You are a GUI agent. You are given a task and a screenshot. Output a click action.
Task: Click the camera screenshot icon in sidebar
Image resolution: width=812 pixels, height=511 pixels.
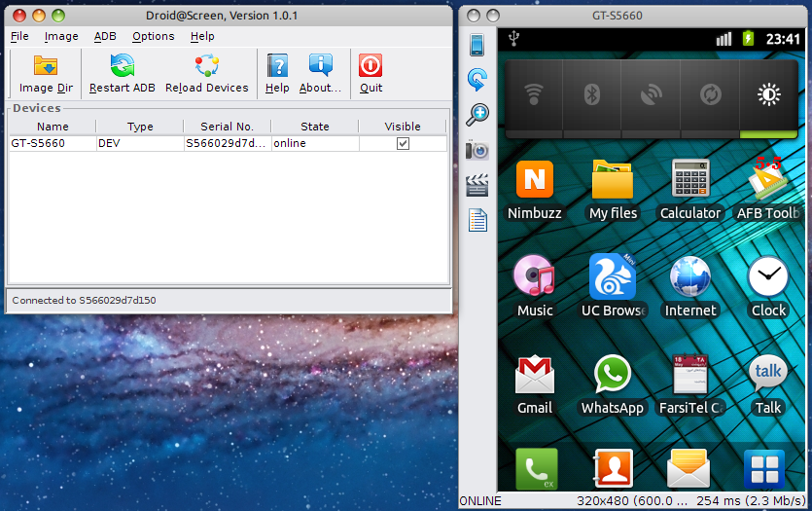coord(477,149)
